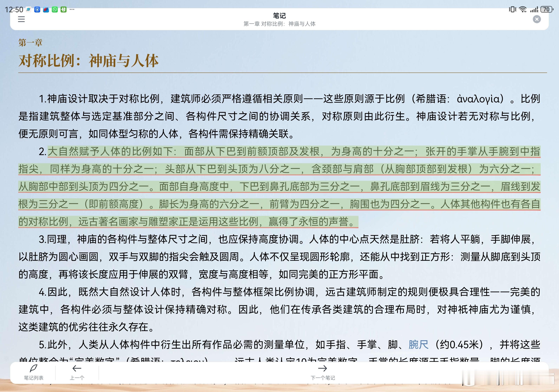Screen dimensions: 559x392
Task: Tap the 笔记 header title
Action: 279,16
